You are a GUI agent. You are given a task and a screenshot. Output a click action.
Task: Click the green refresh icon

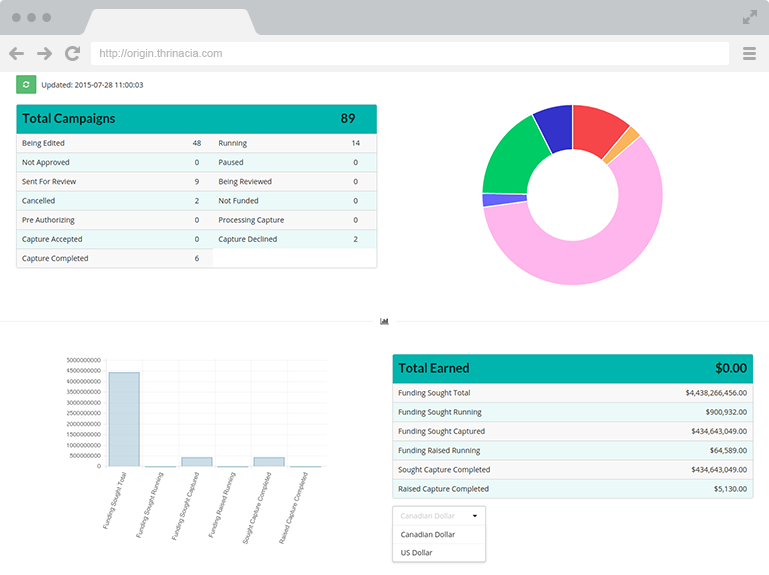pos(26,85)
